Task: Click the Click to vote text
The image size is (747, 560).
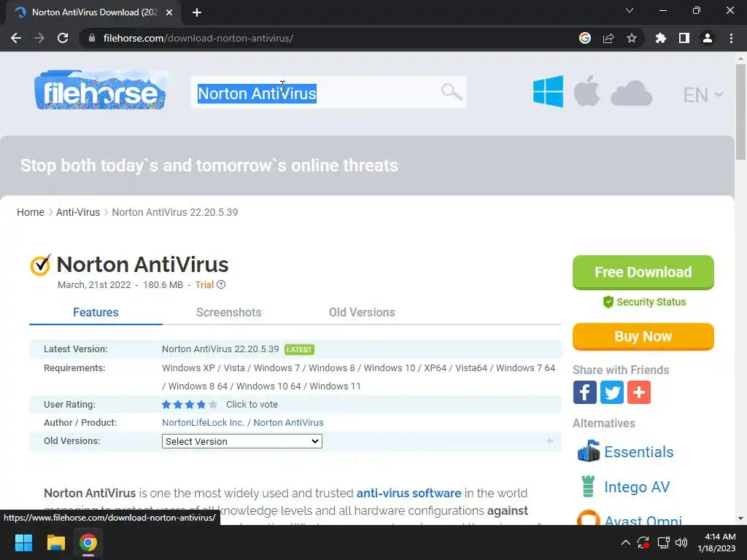Action: point(252,404)
